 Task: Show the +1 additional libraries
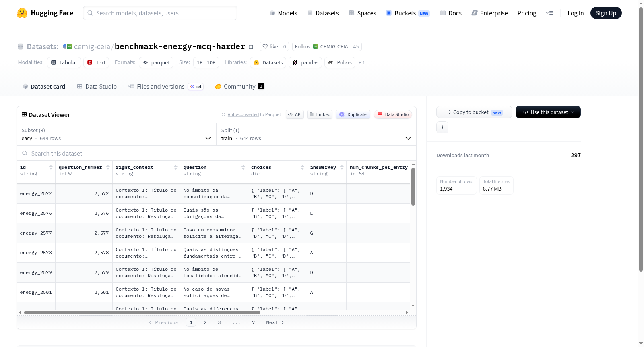(362, 62)
